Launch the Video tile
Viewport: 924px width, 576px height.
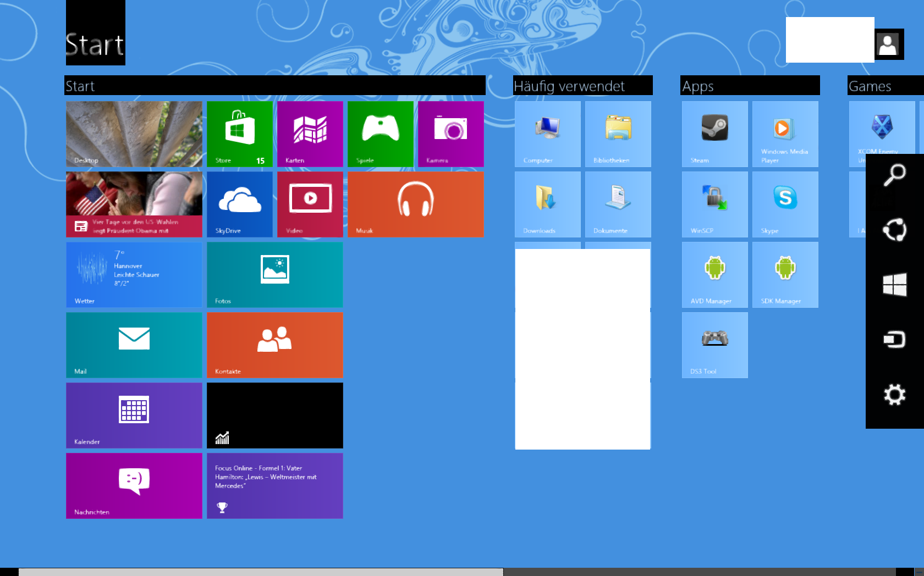tap(310, 204)
